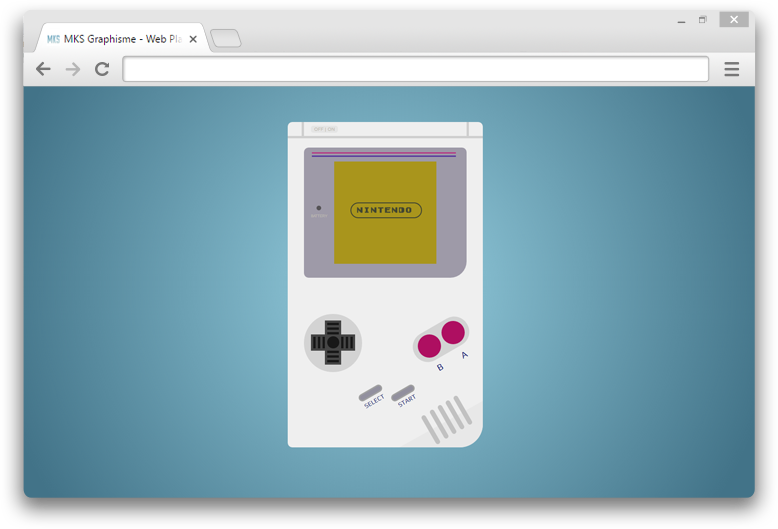Click the battery indicator LED

pos(319,208)
